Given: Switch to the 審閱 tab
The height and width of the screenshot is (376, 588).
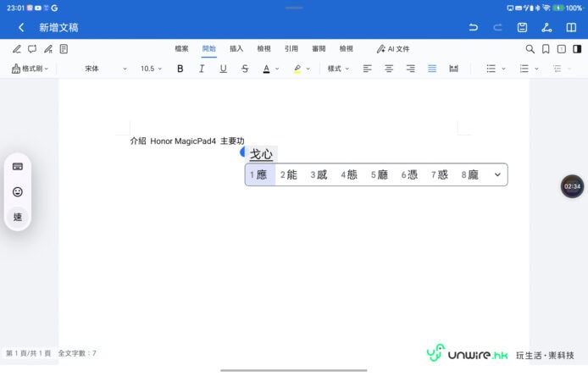Looking at the screenshot, I should (x=319, y=49).
